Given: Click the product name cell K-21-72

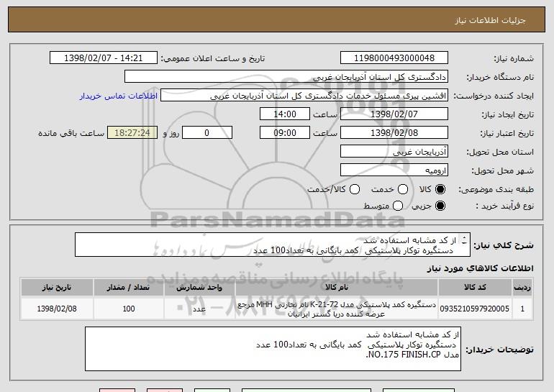Looking at the screenshot, I should (337, 309).
